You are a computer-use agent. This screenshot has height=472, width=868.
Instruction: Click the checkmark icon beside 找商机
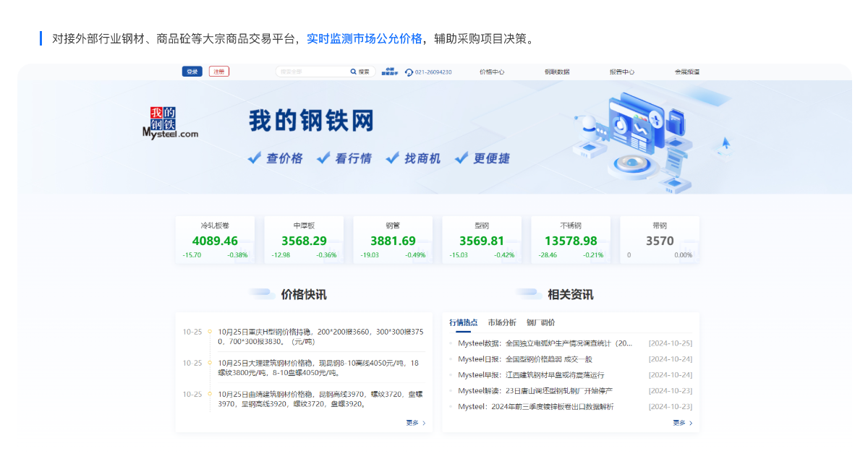click(392, 158)
